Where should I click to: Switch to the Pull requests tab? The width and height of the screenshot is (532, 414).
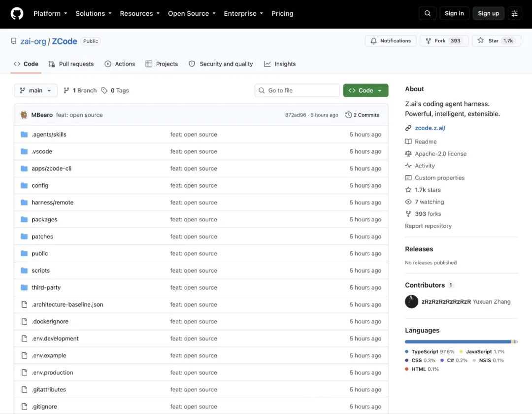(x=71, y=64)
